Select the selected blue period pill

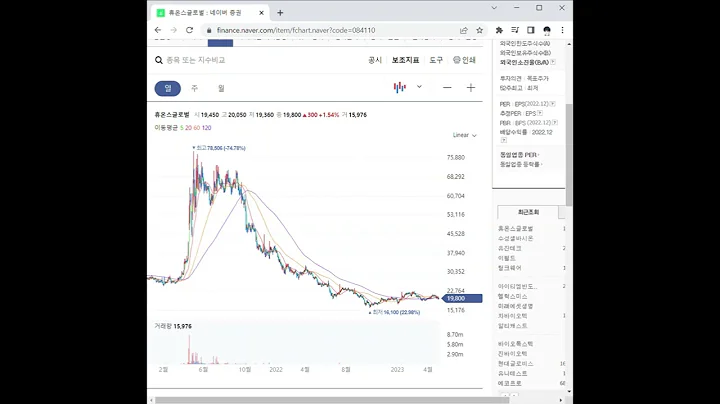(x=168, y=88)
